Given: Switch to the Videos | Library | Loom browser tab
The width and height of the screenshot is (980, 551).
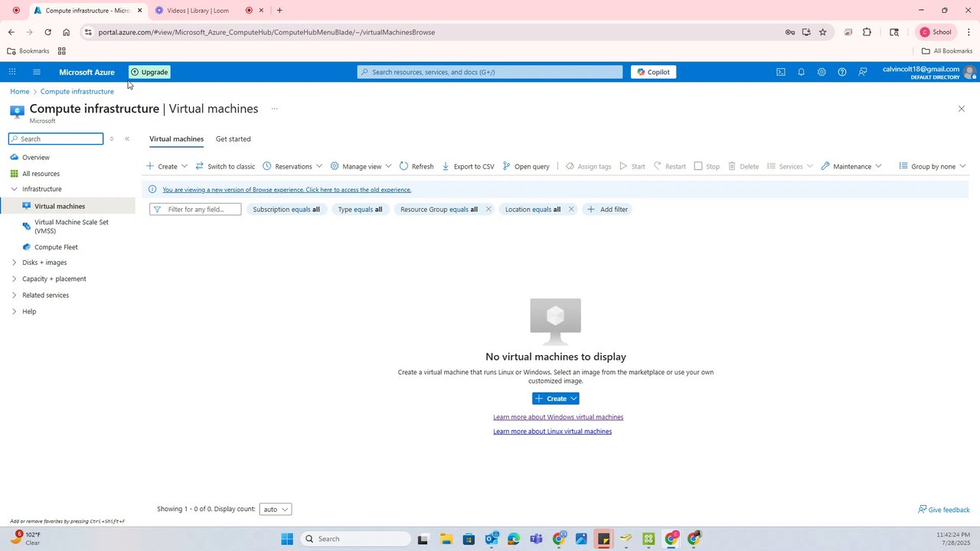Looking at the screenshot, I should pos(198,11).
